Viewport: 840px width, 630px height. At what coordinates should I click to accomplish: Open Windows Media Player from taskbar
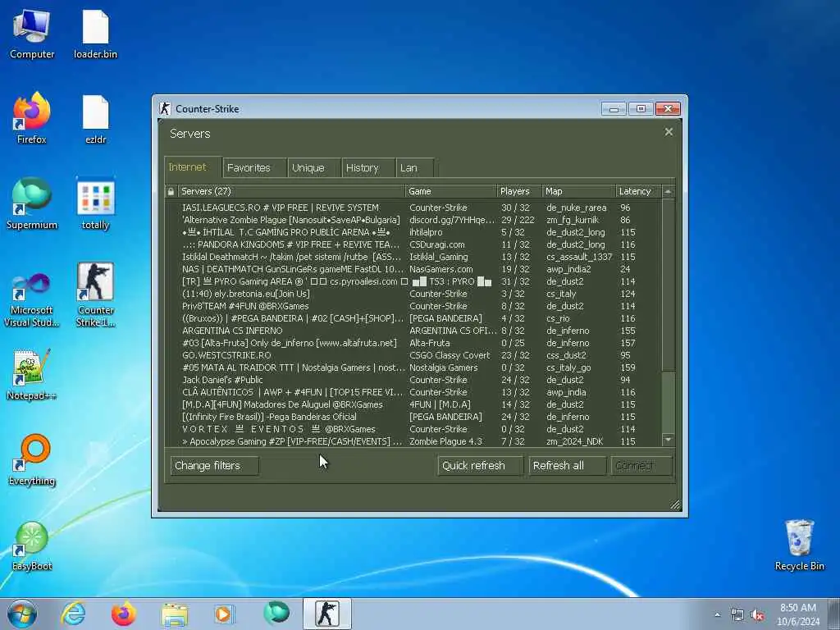[224, 614]
